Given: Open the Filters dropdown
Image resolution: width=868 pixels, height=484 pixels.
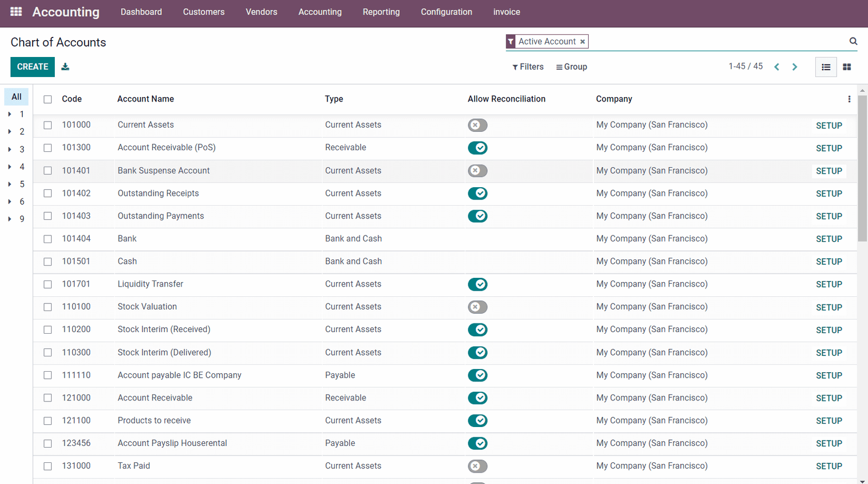Looking at the screenshot, I should 528,67.
